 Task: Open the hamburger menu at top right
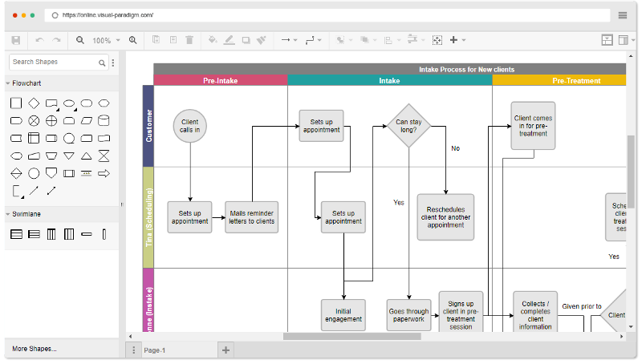[623, 15]
